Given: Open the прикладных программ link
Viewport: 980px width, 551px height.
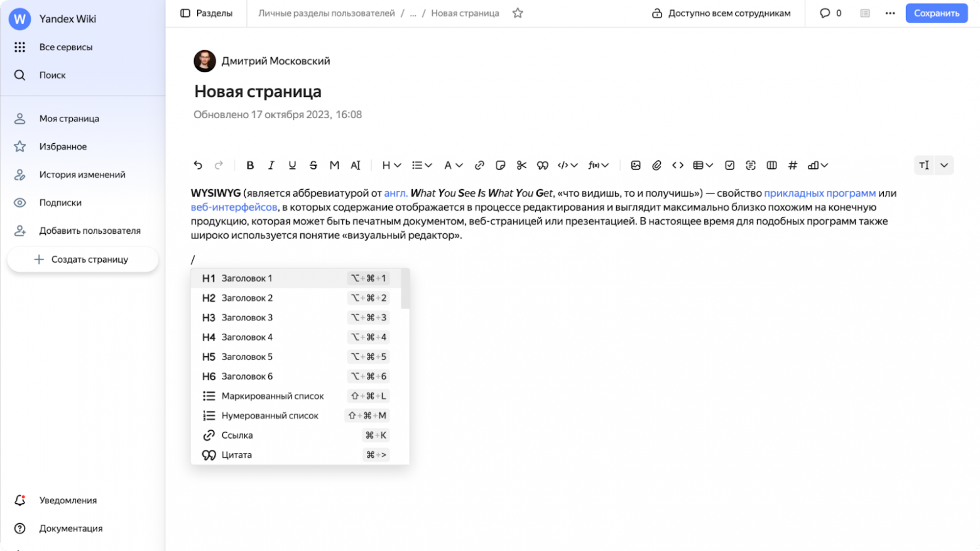Looking at the screenshot, I should 820,193.
